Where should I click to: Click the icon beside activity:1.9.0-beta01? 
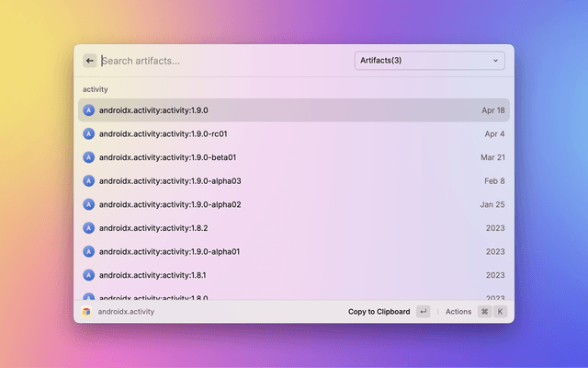tap(89, 157)
